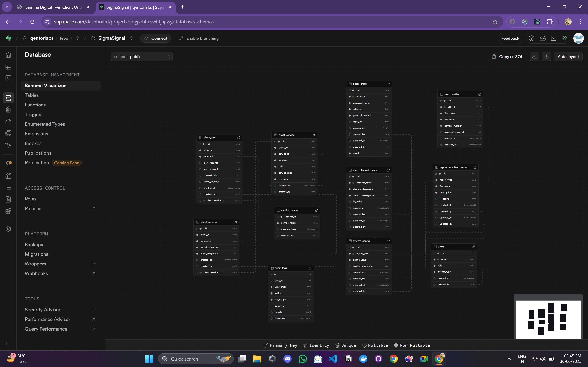This screenshot has height=367, width=588.
Task: Open the Table Editor sidebar icon
Action: (8, 67)
